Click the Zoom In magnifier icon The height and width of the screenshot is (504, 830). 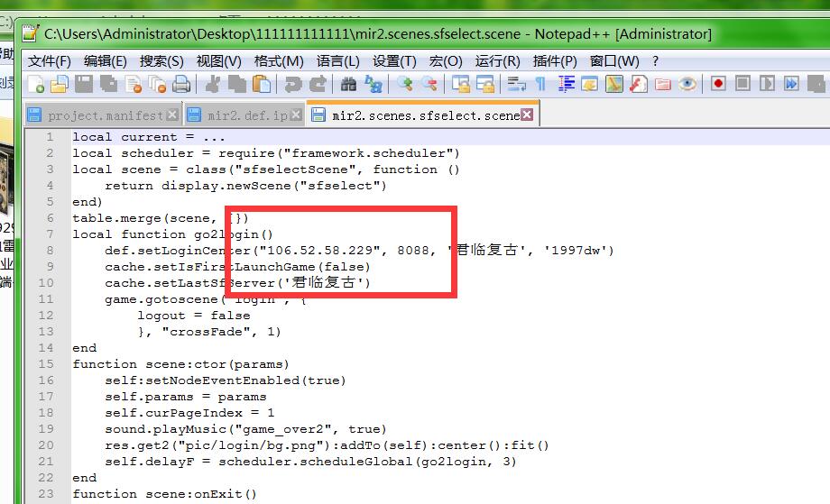pyautogui.click(x=405, y=84)
